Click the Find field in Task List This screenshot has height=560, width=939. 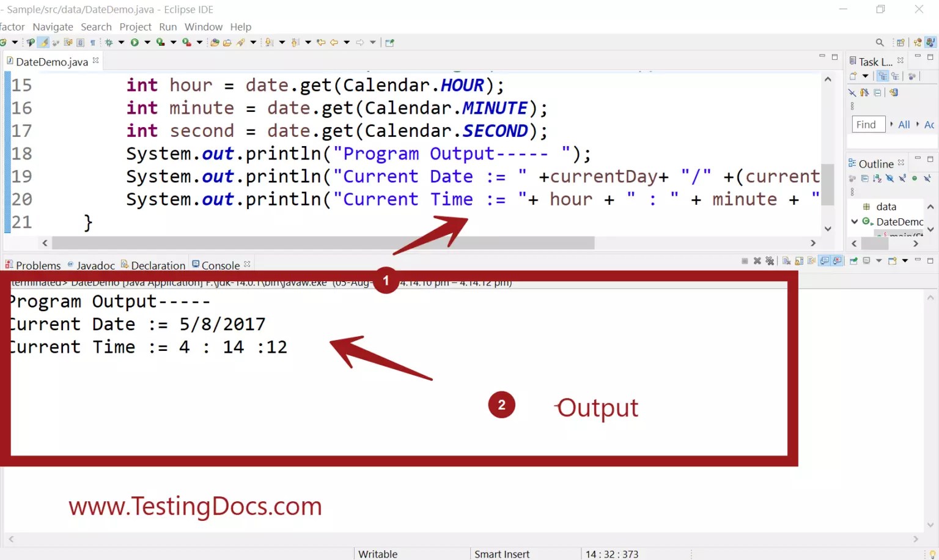pos(867,124)
